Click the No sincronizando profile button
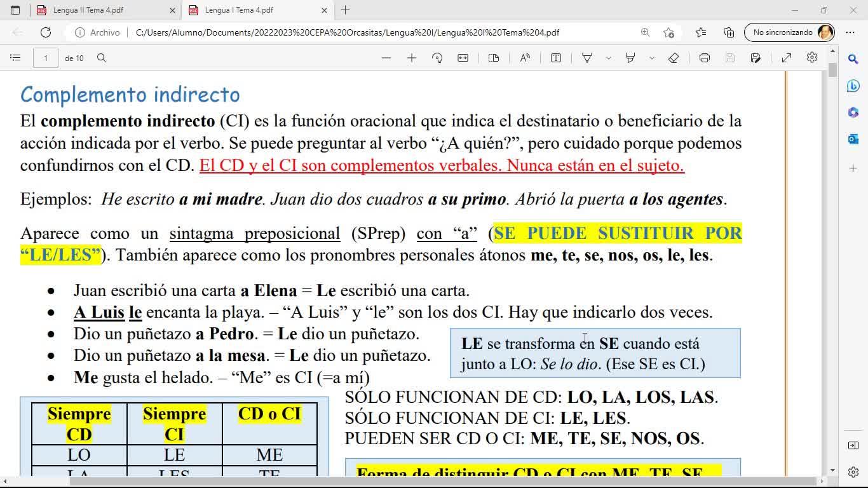This screenshot has height=488, width=868. [x=789, y=32]
